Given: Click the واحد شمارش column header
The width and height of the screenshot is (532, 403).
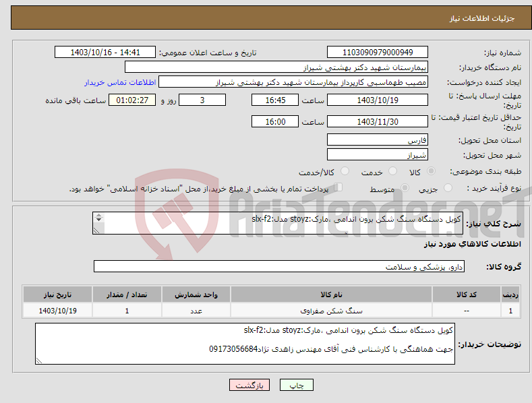Looking at the screenshot, I should point(196,294).
